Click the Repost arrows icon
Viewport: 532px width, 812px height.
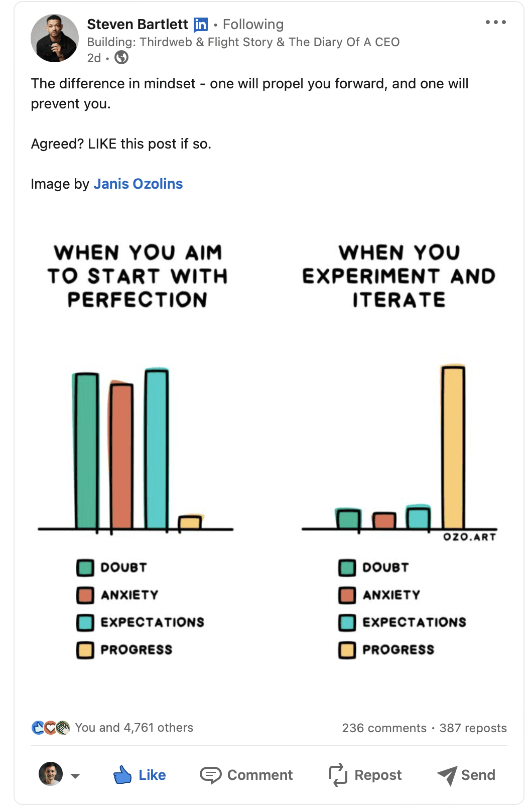pyautogui.click(x=338, y=775)
